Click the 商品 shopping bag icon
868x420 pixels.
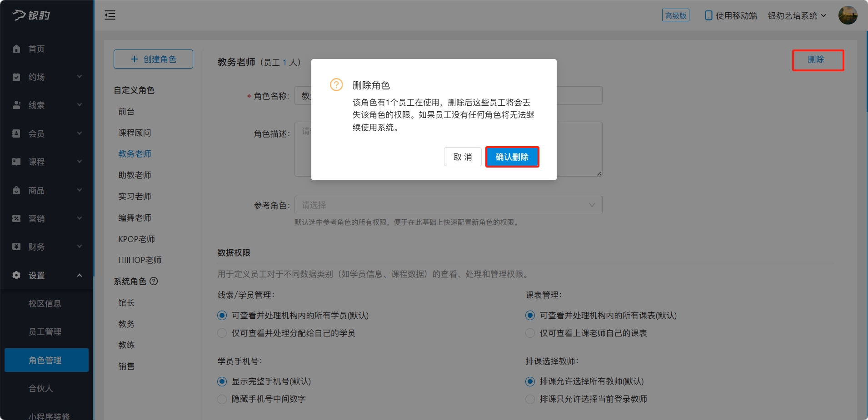16,190
